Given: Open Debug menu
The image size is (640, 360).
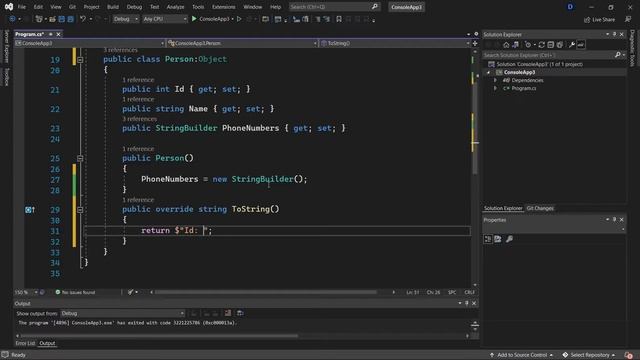Looking at the screenshot, I should point(134,7).
